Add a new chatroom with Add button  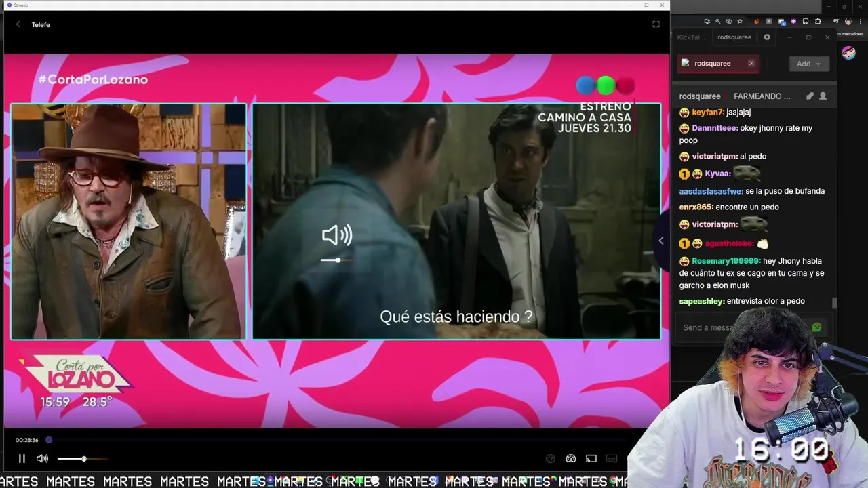[x=809, y=64]
